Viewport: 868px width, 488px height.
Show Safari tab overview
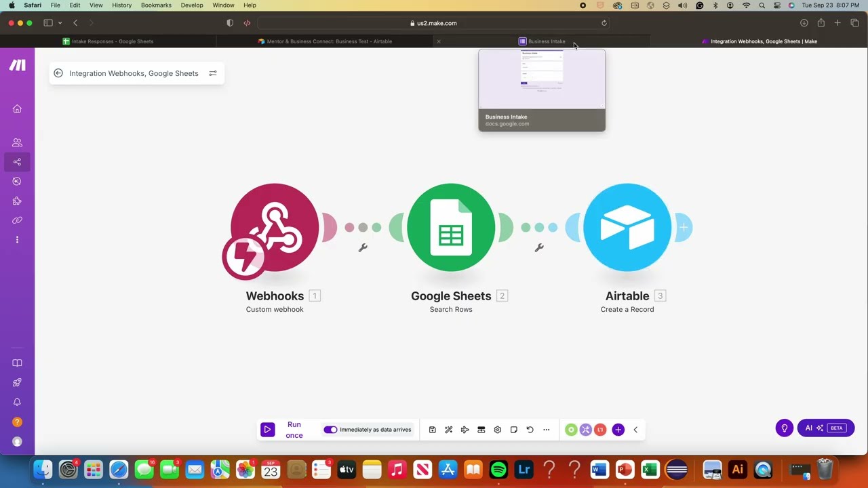tap(854, 23)
